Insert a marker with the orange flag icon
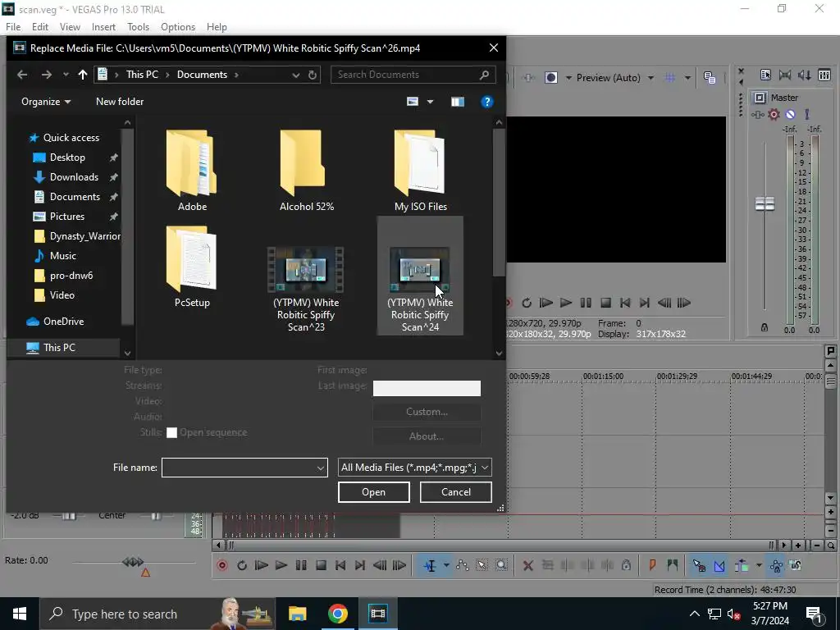 click(x=652, y=564)
